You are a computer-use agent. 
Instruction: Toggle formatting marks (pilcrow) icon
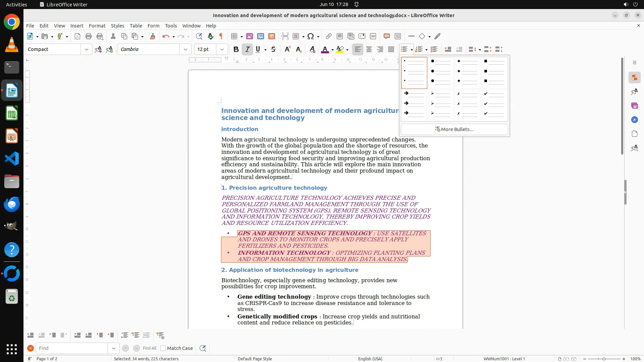click(x=221, y=36)
